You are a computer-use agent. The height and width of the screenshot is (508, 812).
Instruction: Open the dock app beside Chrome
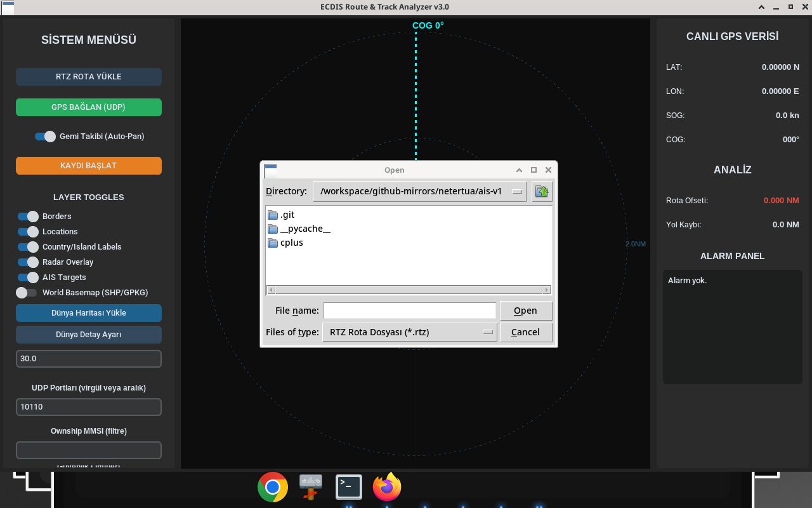pos(311,487)
